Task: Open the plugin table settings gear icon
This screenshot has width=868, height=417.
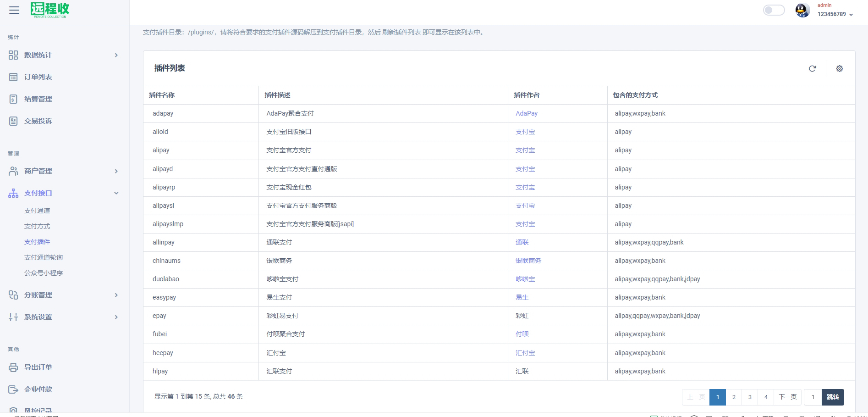Action: [x=839, y=68]
